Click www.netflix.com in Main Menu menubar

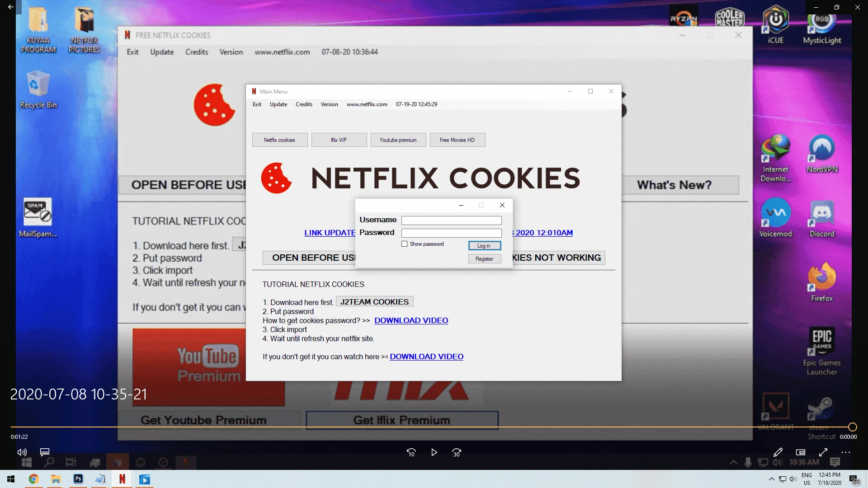pyautogui.click(x=367, y=104)
